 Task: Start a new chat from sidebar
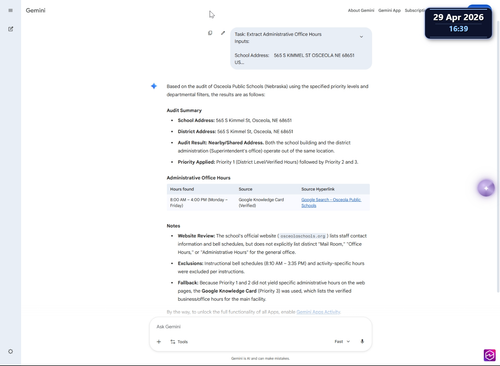(x=10, y=29)
